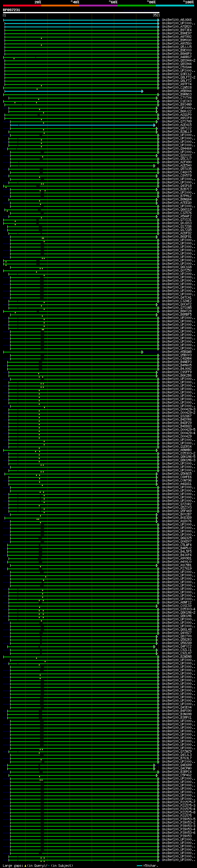Image resolution: width=197 pixels, height=868 pixels.
Task: Click hit label UniRef100_B6HJ22
Action: pyautogui.click(x=177, y=111)
